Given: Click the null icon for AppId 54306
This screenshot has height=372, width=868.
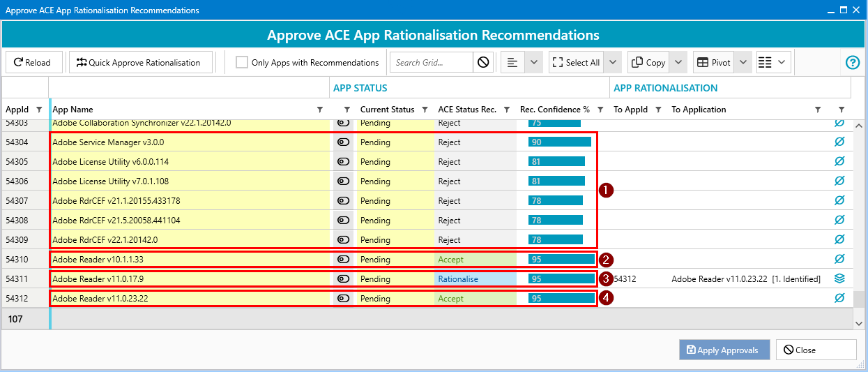Looking at the screenshot, I should pos(839,181).
